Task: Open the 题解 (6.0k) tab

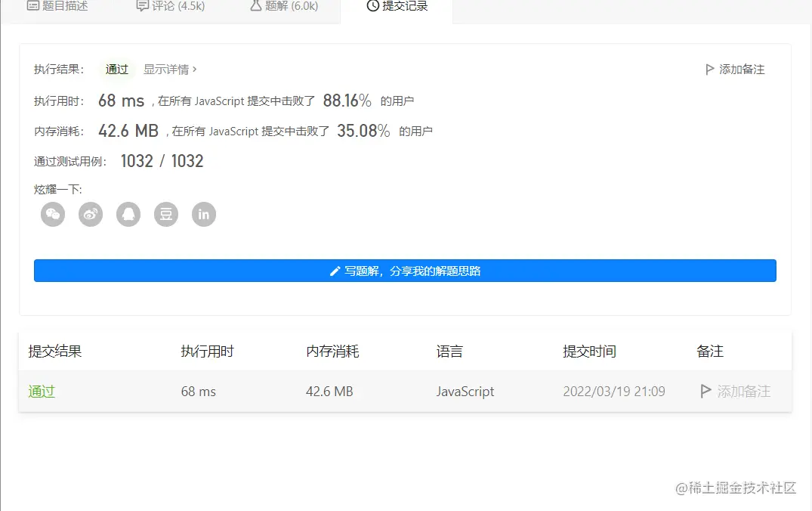Action: pos(284,6)
